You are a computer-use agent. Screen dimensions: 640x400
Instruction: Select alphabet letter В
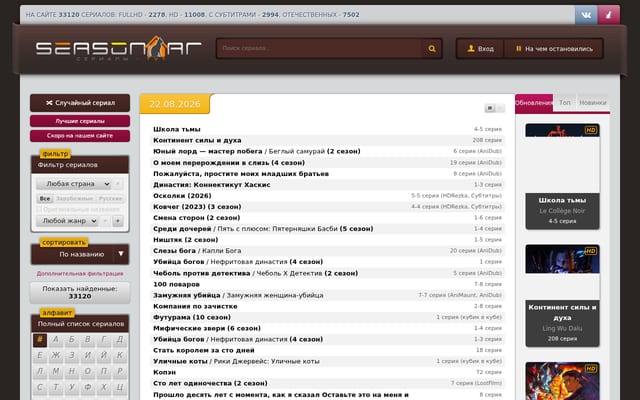coord(87,340)
